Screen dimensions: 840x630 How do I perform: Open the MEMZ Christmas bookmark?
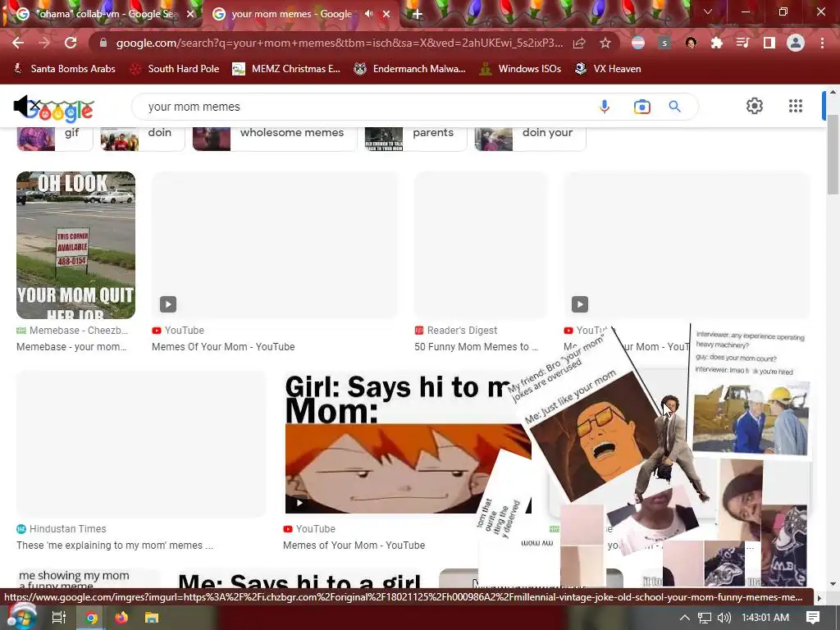click(x=286, y=69)
